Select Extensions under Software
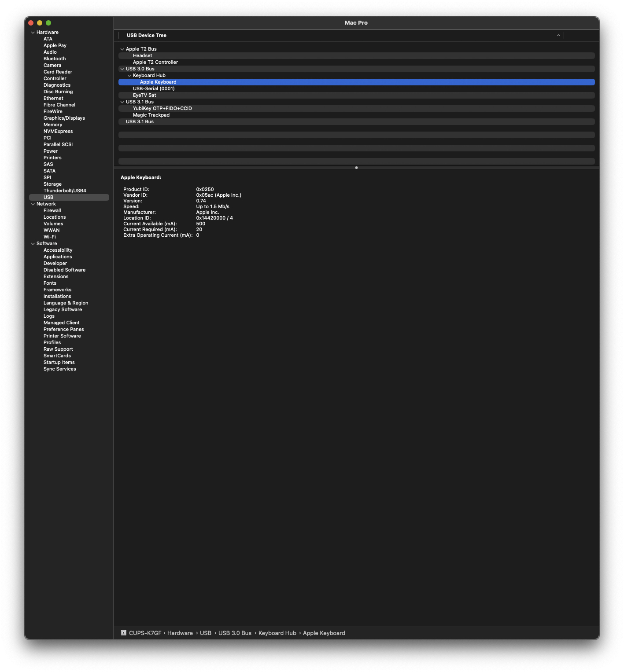The image size is (624, 672). (x=56, y=277)
